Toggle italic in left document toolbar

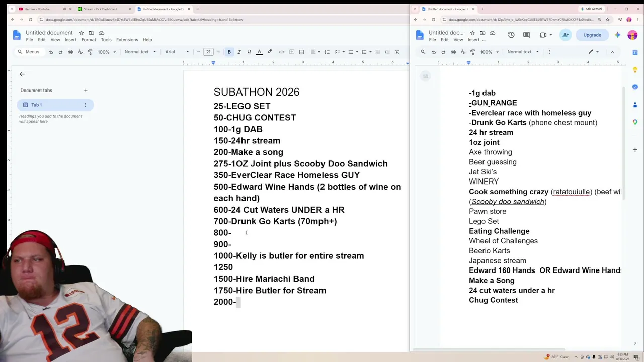pyautogui.click(x=239, y=52)
